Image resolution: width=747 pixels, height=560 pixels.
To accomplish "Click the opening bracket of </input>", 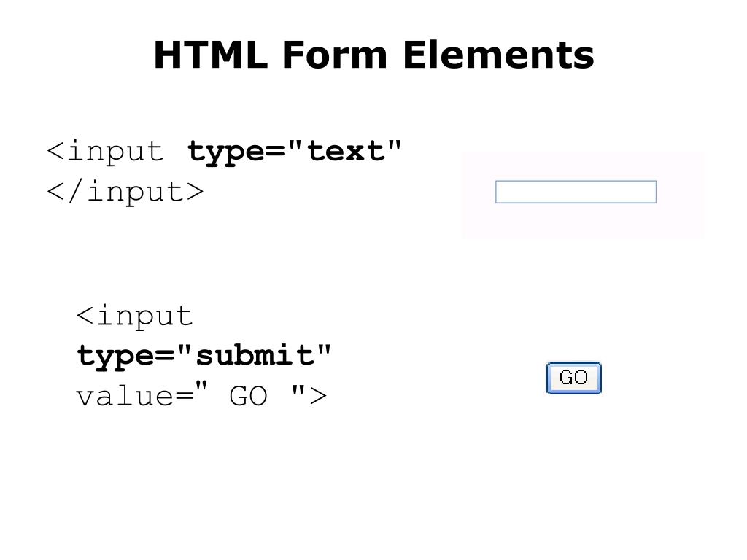I will tap(55, 192).
